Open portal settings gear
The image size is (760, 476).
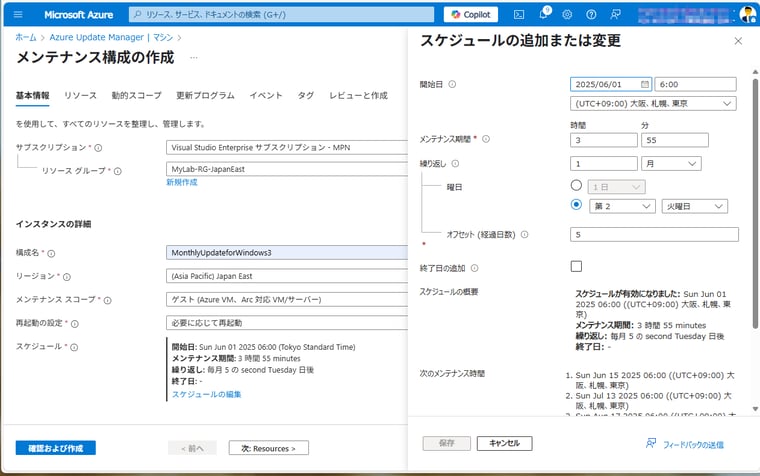(567, 15)
